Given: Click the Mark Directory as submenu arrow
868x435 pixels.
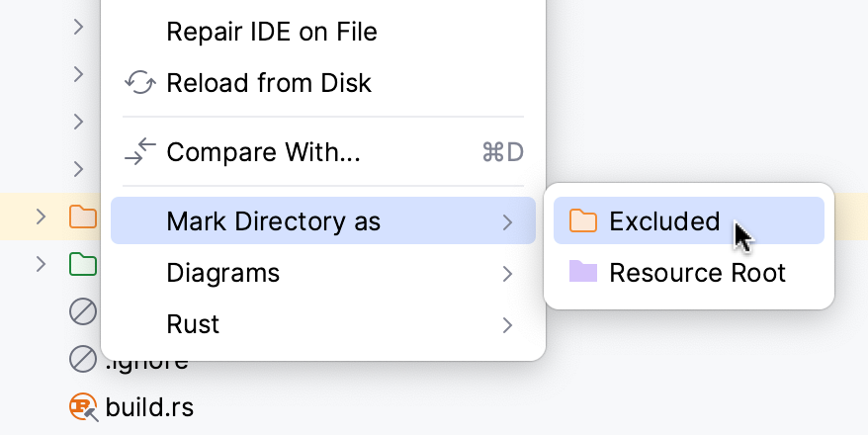Looking at the screenshot, I should (507, 221).
